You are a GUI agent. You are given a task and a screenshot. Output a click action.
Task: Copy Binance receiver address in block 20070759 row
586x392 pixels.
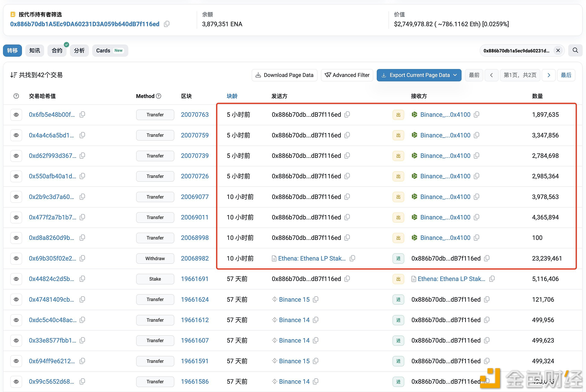pos(476,135)
